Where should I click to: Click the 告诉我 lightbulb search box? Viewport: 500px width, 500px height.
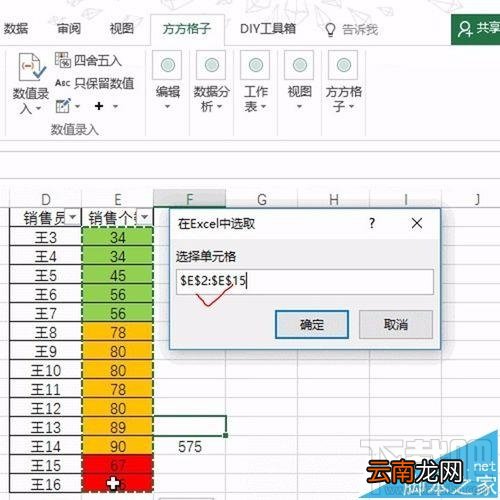(x=352, y=30)
